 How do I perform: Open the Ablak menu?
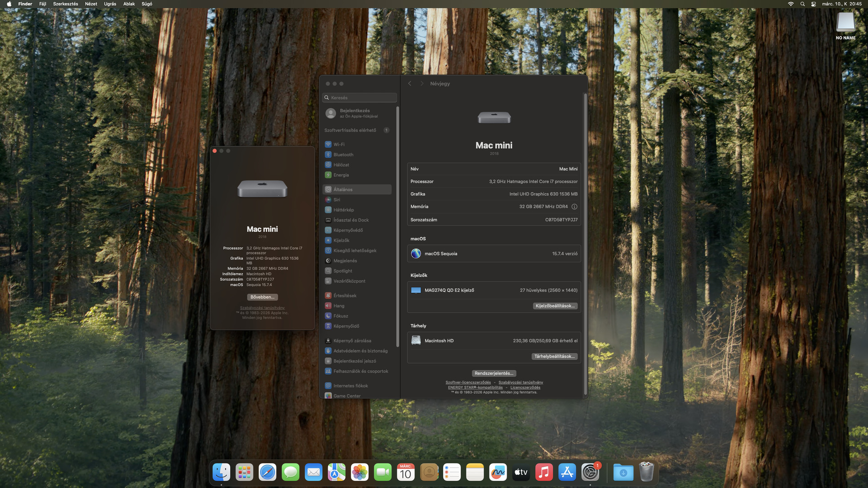[x=129, y=4]
